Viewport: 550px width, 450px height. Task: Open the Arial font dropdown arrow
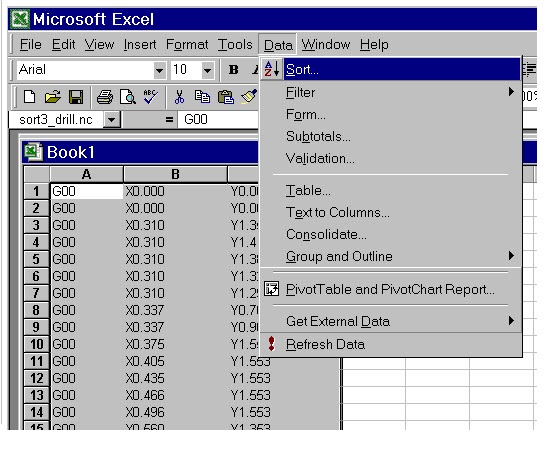tap(160, 70)
